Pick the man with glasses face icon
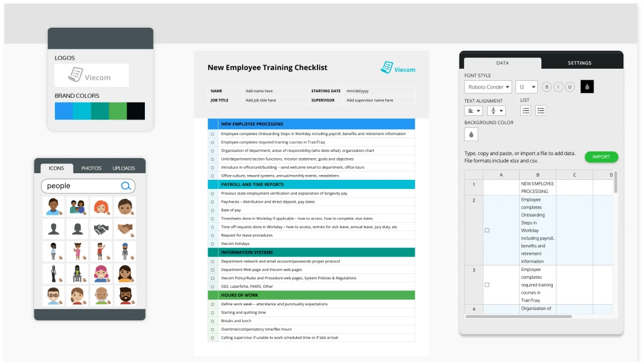644x362 pixels. click(53, 296)
